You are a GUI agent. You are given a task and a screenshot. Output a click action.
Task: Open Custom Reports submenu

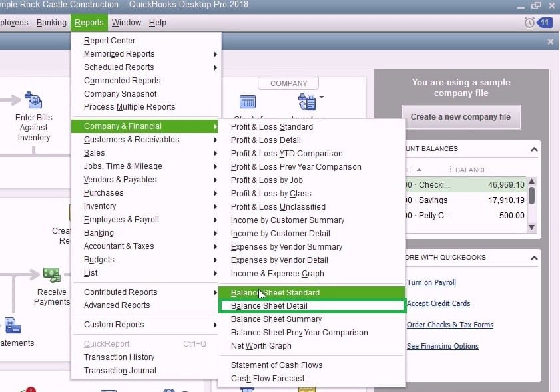(x=146, y=325)
